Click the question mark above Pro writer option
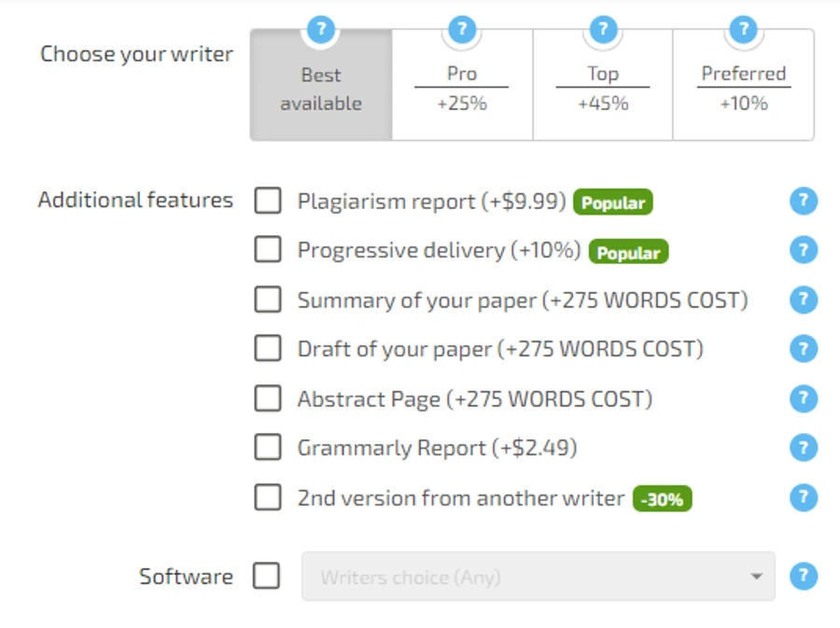Screen dimensions: 840x628 (x=461, y=29)
